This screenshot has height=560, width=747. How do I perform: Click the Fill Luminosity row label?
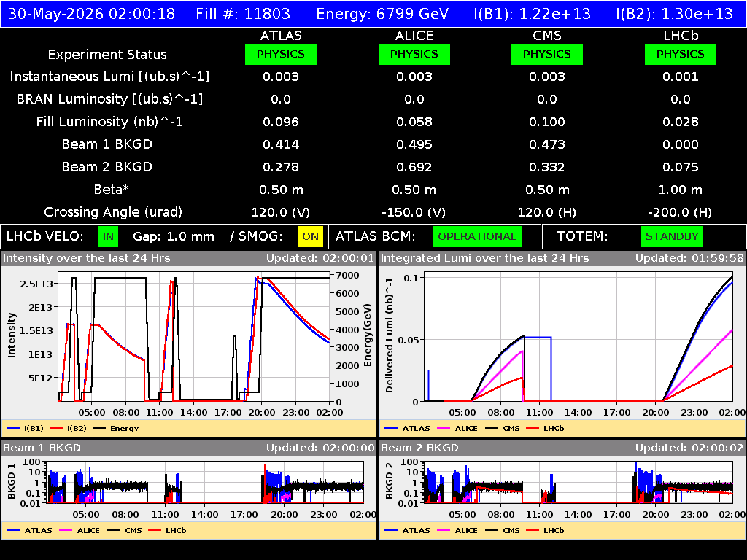pos(109,122)
